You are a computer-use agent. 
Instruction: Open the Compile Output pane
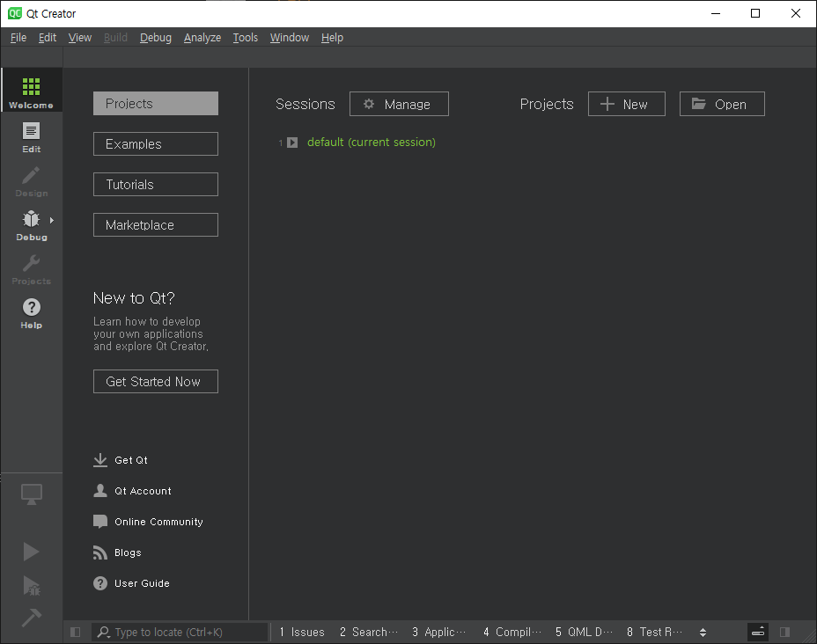[x=512, y=632]
